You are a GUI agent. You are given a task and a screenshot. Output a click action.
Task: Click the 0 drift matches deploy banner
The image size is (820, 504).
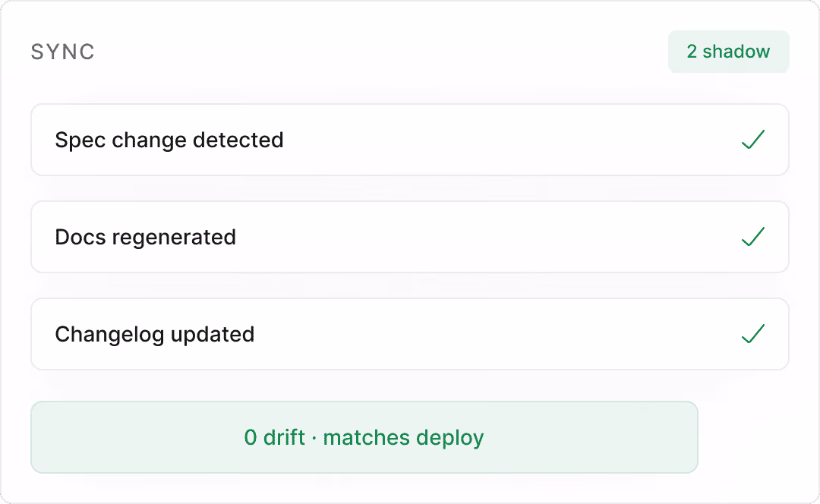364,437
